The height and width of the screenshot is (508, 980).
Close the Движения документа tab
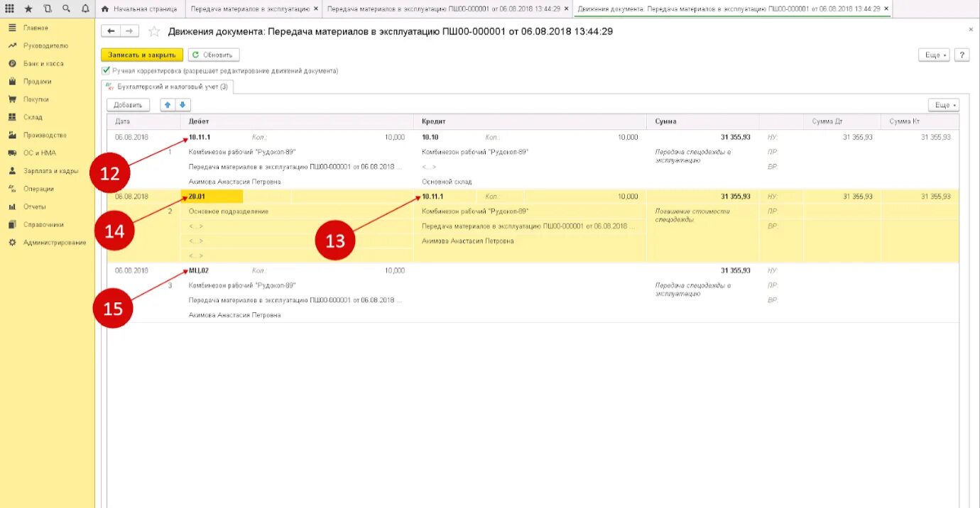pyautogui.click(x=886, y=9)
